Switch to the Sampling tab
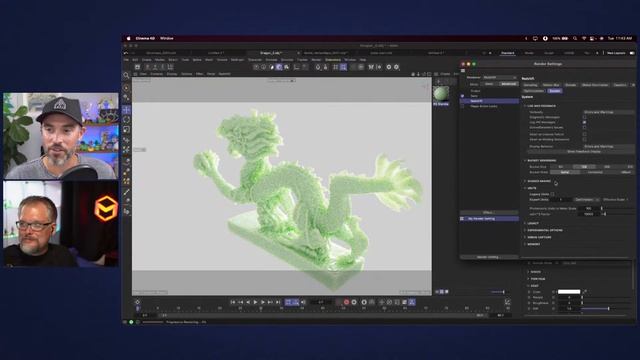640x360 pixels. pos(531,85)
